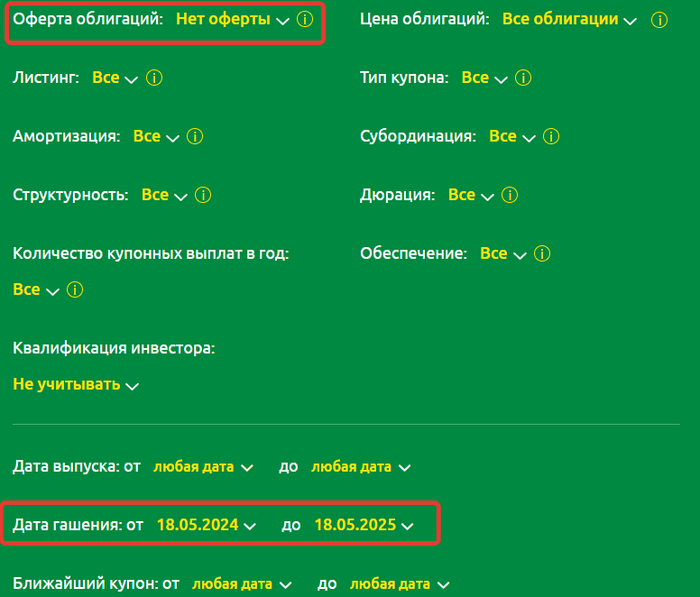Screen dimensions: 700x597
Task: Click info icon next to Оферта облигаций
Action: pyautogui.click(x=305, y=19)
